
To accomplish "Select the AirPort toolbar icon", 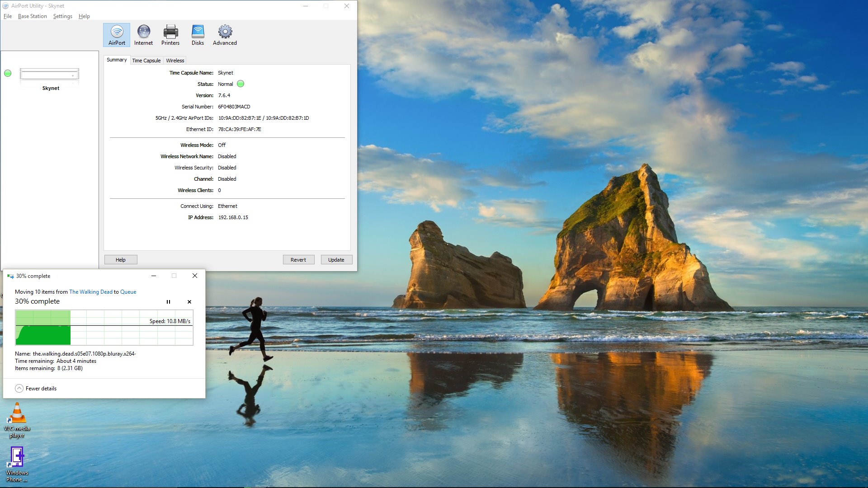I will pos(117,35).
